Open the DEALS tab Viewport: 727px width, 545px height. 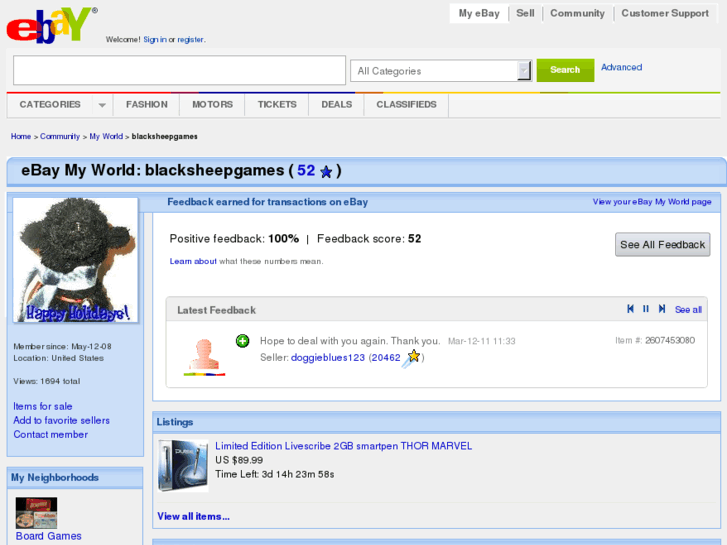click(337, 105)
